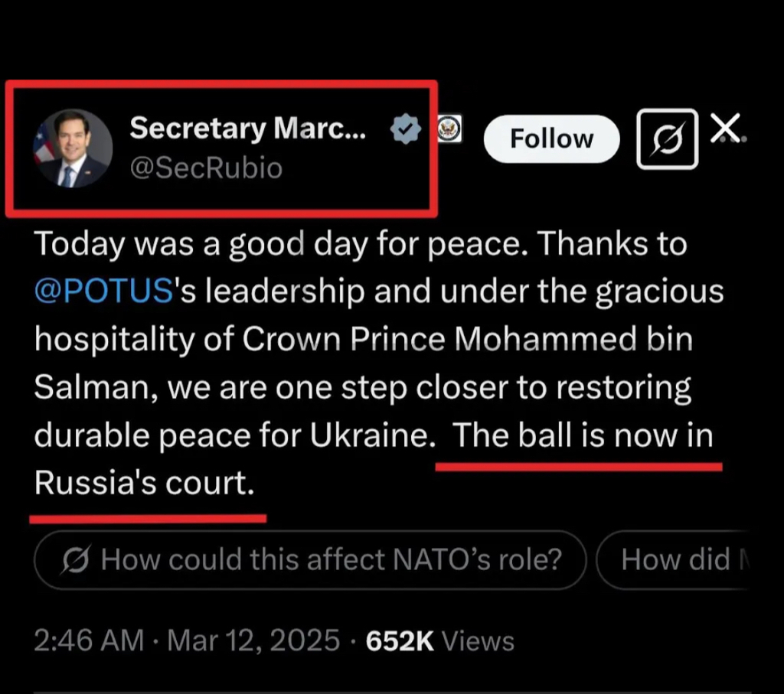This screenshot has height=694, width=784.
Task: Follow the Secretary Rubio account
Action: click(551, 138)
